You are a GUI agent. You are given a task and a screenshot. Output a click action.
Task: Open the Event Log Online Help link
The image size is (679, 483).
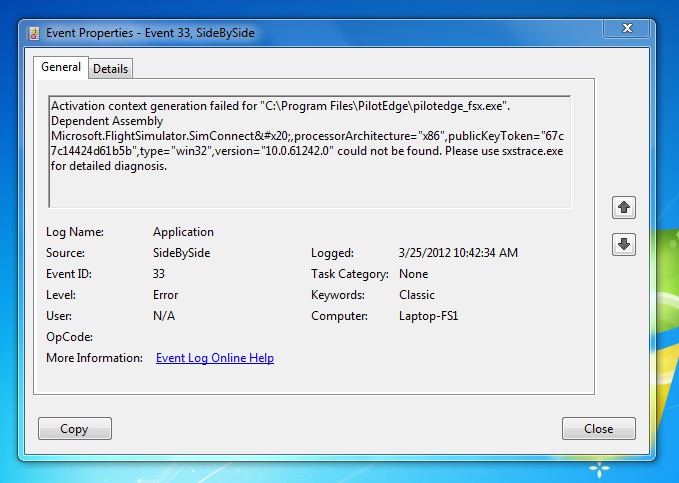tap(215, 358)
